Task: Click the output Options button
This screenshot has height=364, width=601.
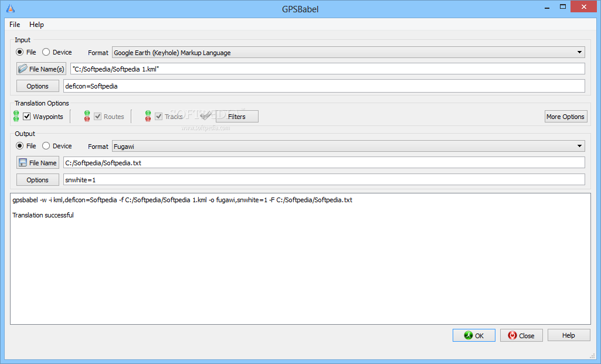Action: (x=38, y=180)
